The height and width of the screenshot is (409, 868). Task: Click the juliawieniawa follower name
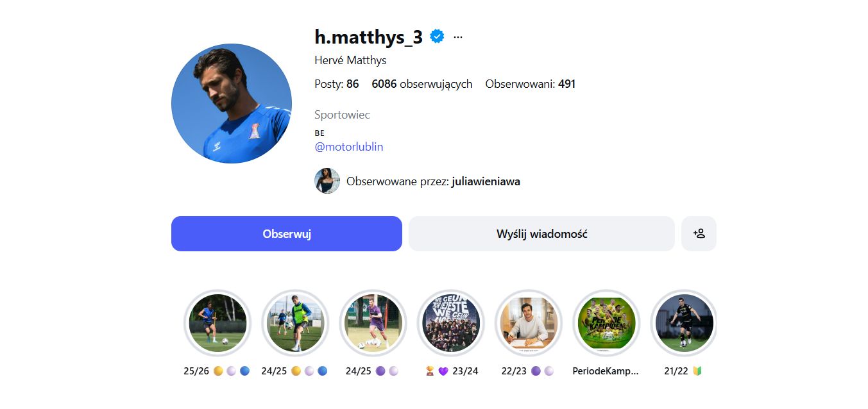486,181
